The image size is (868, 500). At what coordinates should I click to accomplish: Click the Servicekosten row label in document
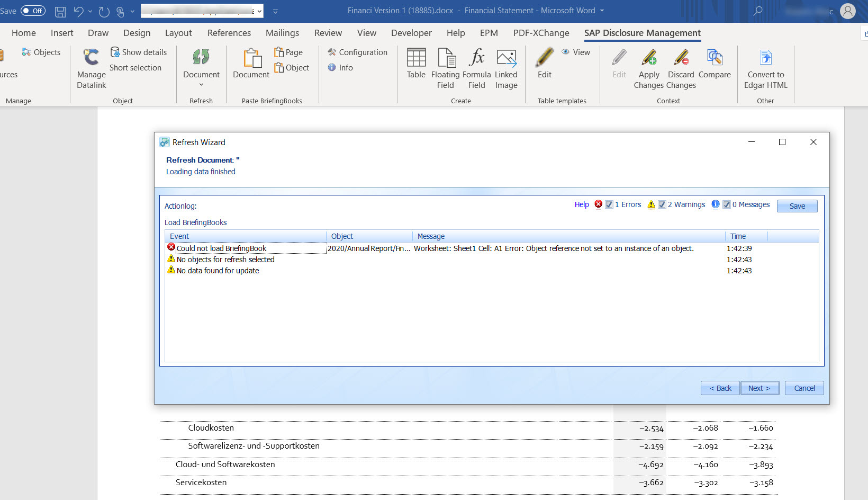click(x=201, y=483)
